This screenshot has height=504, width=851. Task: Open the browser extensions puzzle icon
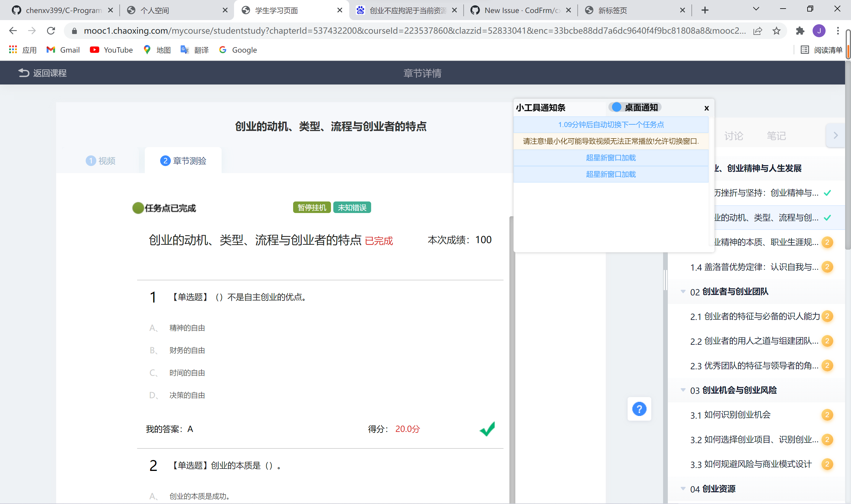[800, 30]
